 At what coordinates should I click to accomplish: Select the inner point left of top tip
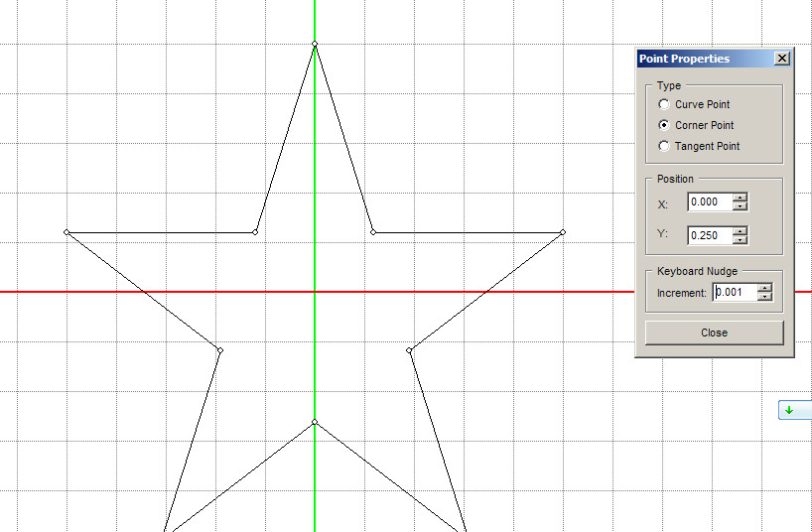[x=255, y=232]
